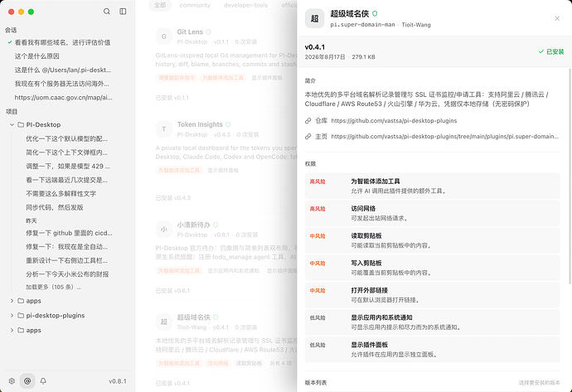The width and height of the screenshot is (572, 392).
Task: Click the link icon beside 主页
Action: click(x=308, y=137)
